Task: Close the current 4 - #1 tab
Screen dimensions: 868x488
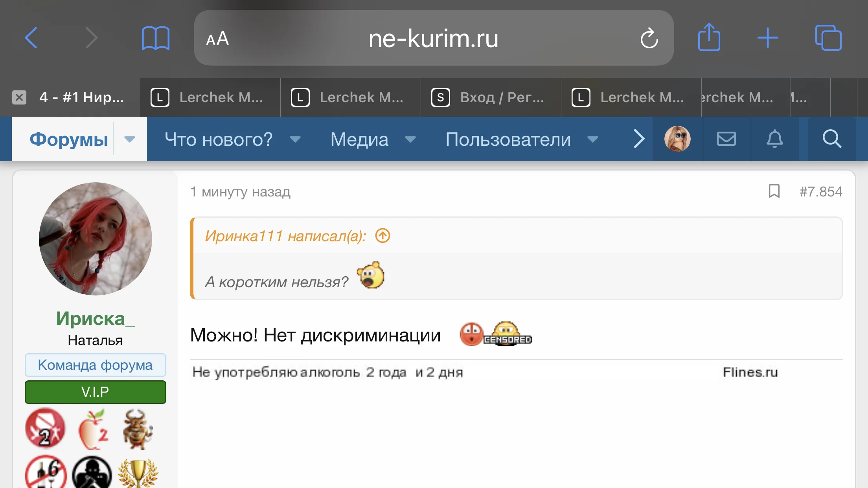Action: [x=19, y=97]
